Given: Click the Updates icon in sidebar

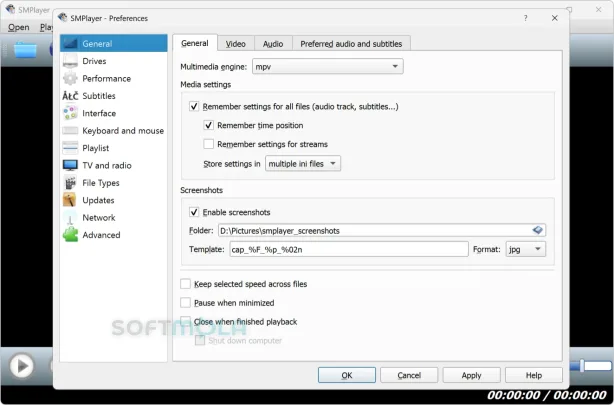Looking at the screenshot, I should 70,200.
